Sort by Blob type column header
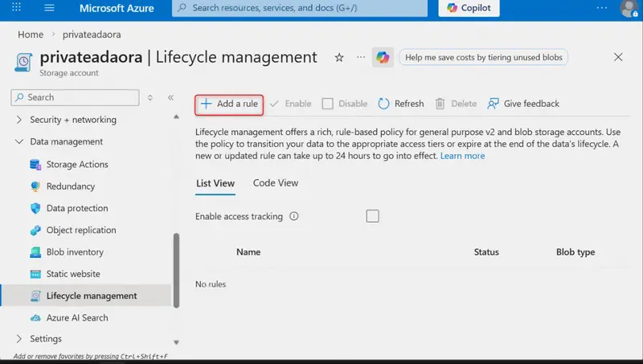The image size is (643, 364). 575,252
